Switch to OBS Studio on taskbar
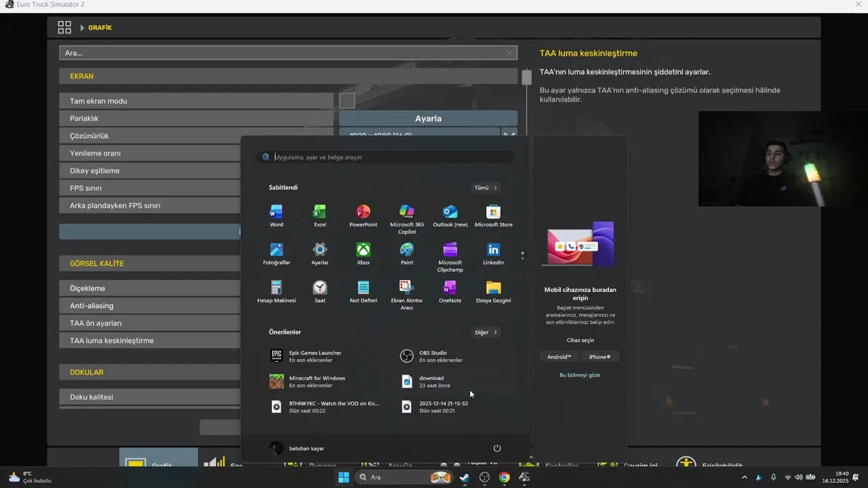The height and width of the screenshot is (488, 868). tap(484, 477)
